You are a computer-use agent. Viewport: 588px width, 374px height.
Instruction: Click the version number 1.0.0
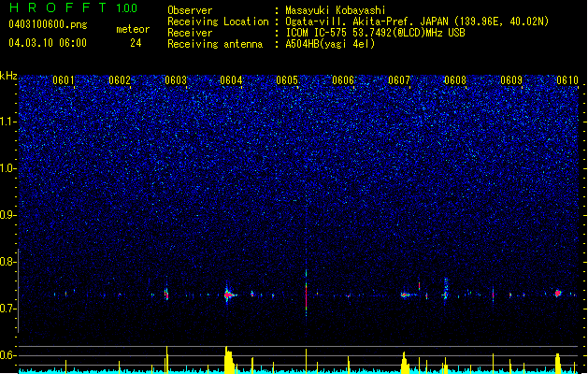pos(126,8)
